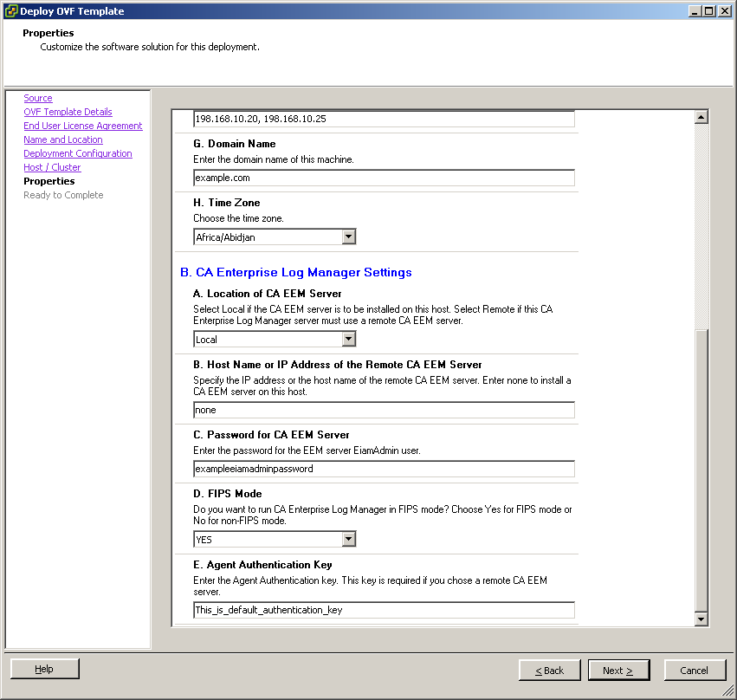Click the CA EEM Server password field

384,469
